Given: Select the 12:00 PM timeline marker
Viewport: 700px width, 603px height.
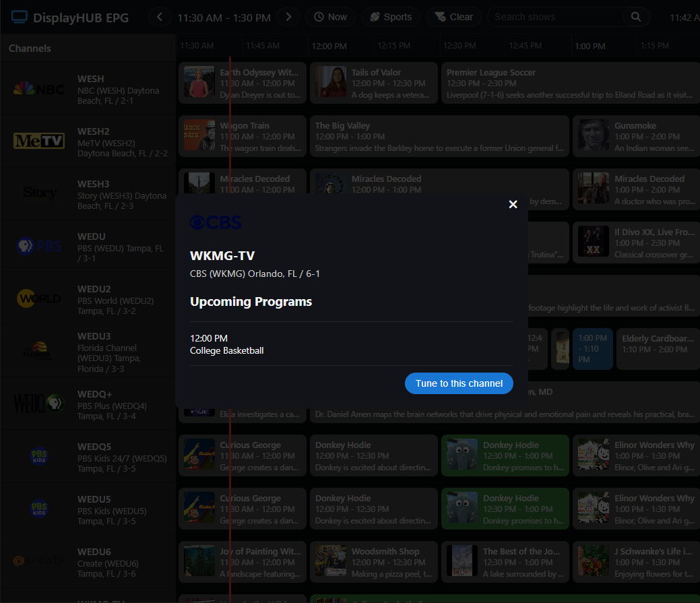Looking at the screenshot, I should (329, 46).
